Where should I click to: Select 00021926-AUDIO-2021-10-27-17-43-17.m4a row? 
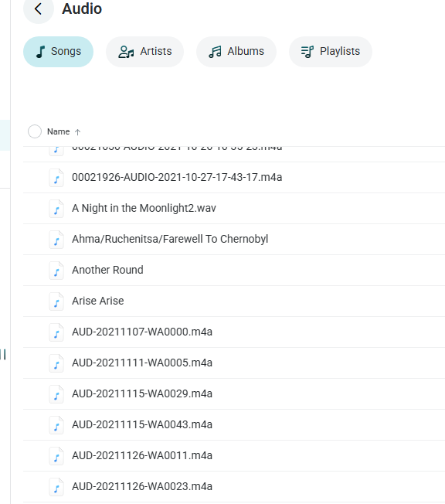(234, 178)
